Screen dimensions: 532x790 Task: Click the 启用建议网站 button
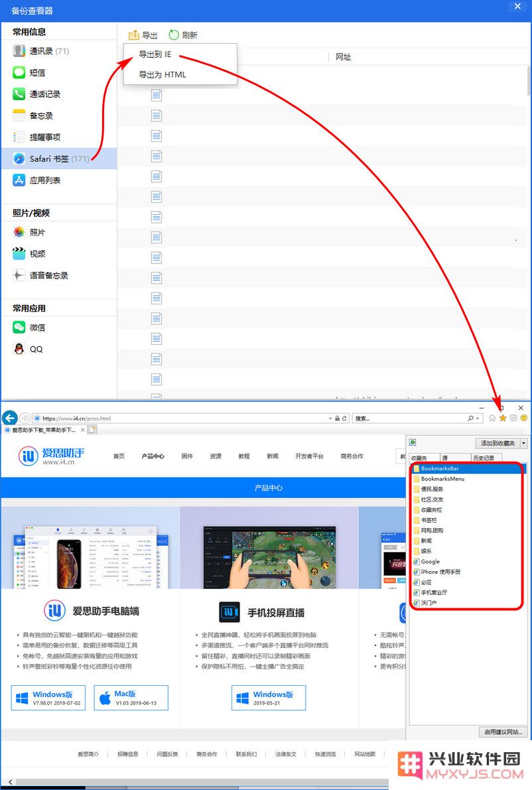click(x=503, y=732)
